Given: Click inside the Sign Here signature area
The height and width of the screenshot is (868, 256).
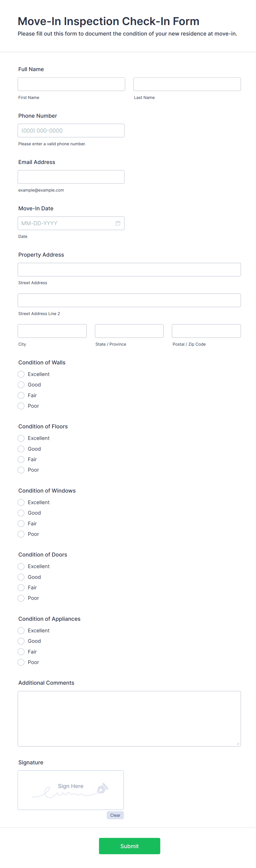Looking at the screenshot, I should 71,789.
